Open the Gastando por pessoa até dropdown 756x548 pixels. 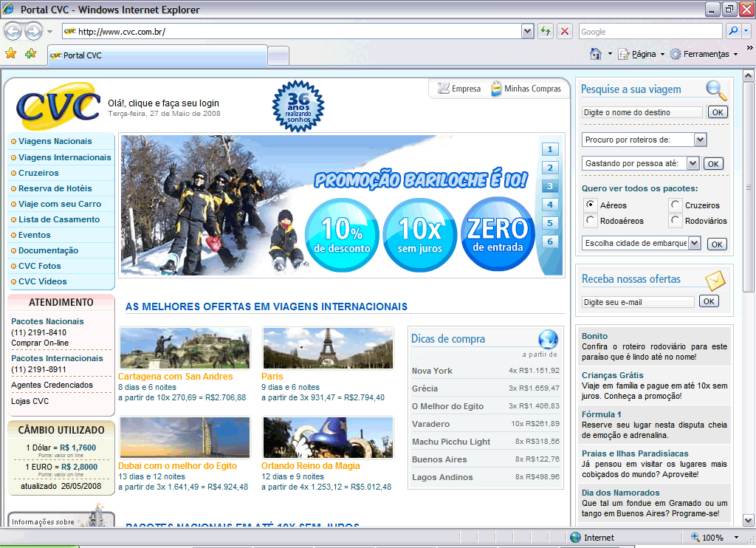click(693, 163)
